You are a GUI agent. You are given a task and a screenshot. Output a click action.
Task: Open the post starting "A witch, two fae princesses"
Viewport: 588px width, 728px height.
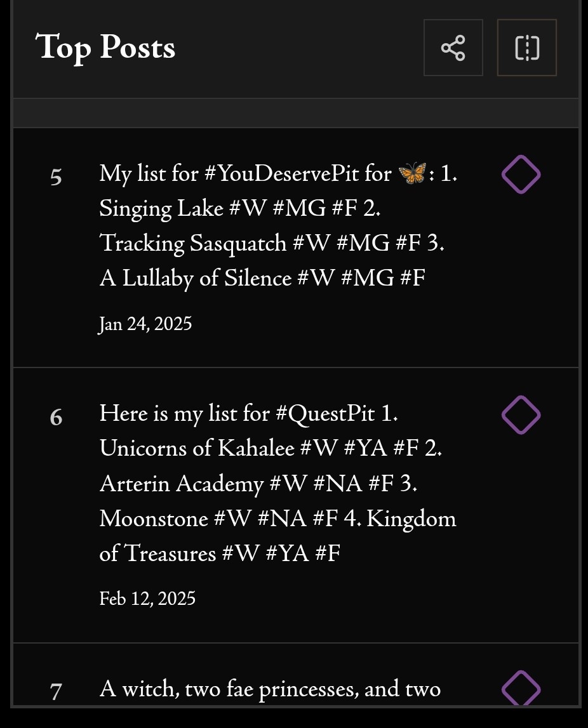coord(270,689)
